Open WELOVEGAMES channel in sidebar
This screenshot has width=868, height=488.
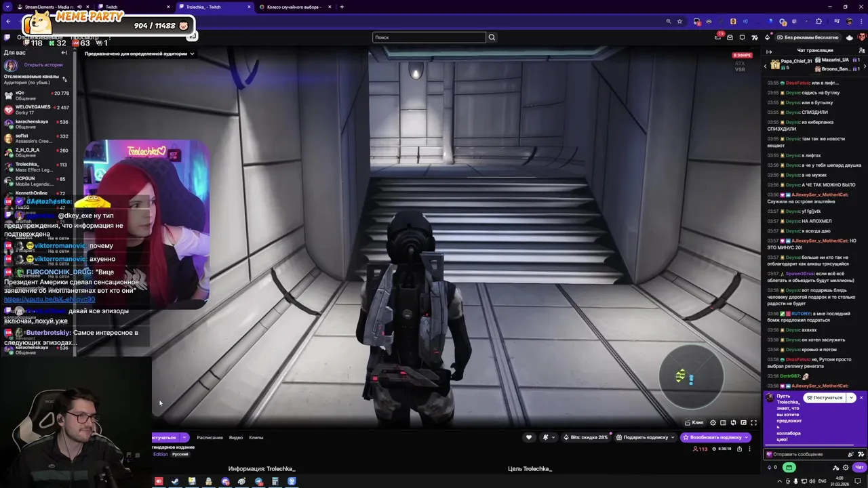pyautogui.click(x=37, y=110)
